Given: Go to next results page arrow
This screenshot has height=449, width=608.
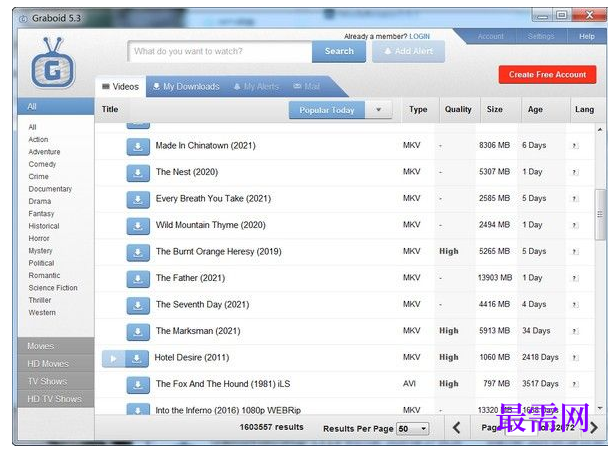Looking at the screenshot, I should click(x=594, y=428).
